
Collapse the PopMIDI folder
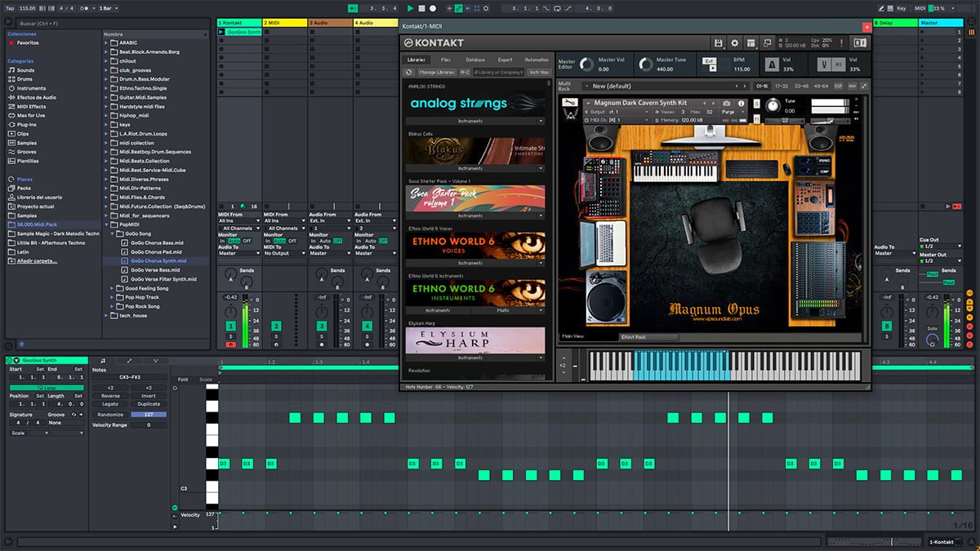pos(108,224)
